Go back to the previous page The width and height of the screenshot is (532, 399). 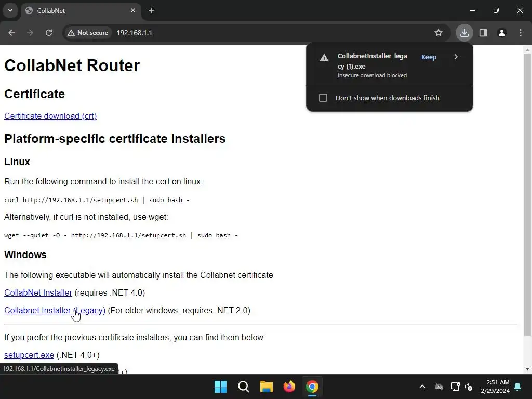[11, 33]
